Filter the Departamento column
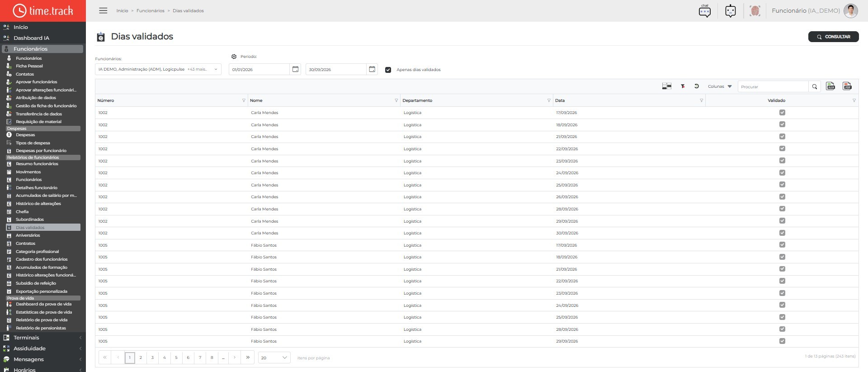 tap(549, 100)
